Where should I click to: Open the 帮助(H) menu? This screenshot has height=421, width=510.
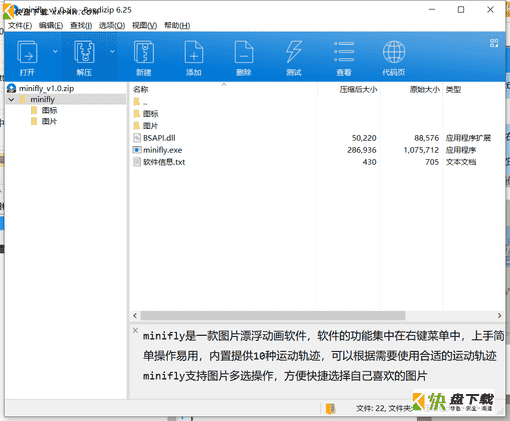click(177, 26)
